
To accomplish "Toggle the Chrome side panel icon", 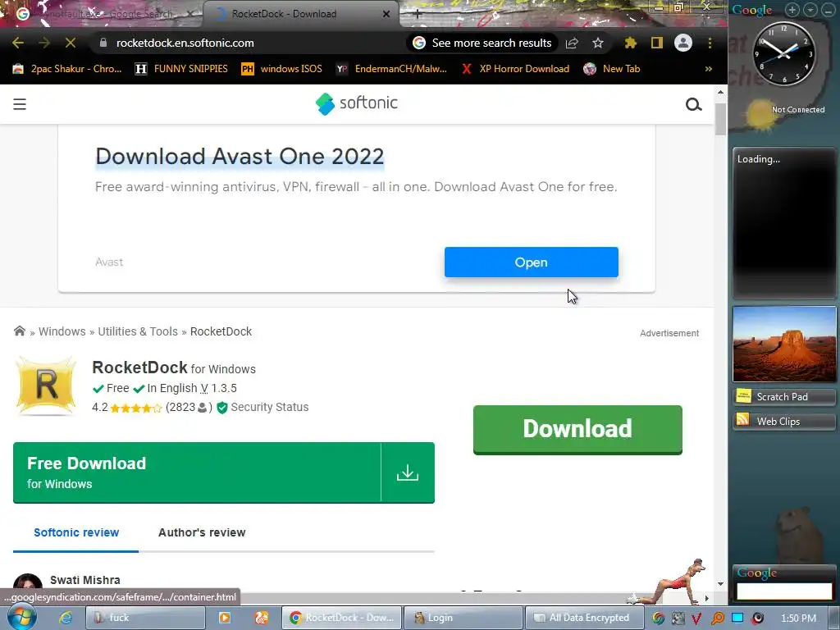I will click(657, 43).
